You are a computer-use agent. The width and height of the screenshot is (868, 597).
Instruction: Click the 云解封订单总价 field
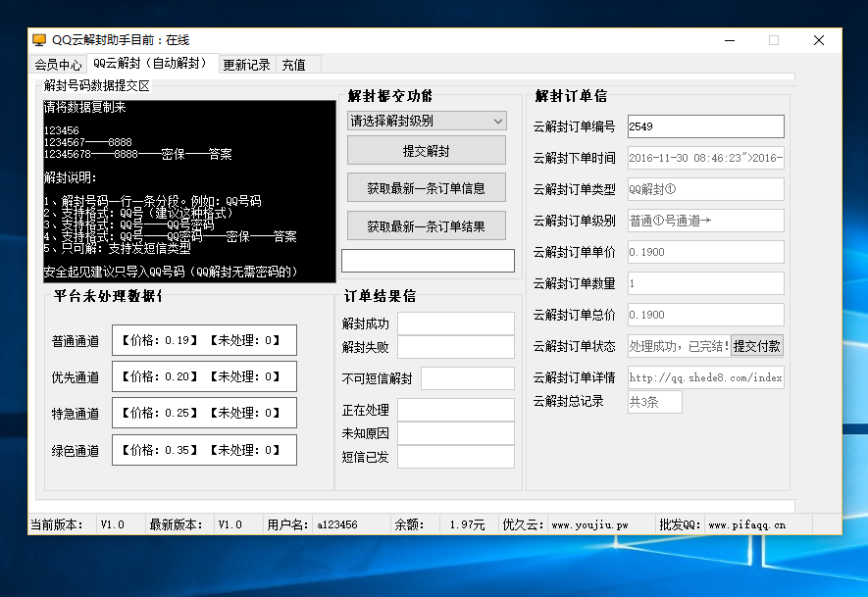click(706, 315)
